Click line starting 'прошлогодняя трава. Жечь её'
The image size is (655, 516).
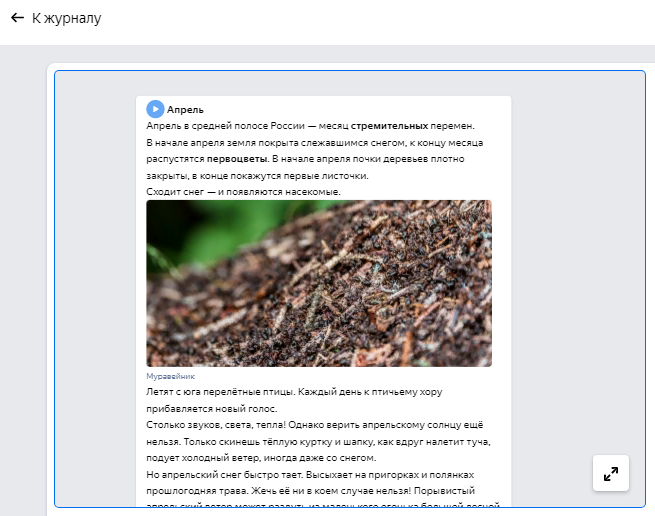[x=310, y=491]
